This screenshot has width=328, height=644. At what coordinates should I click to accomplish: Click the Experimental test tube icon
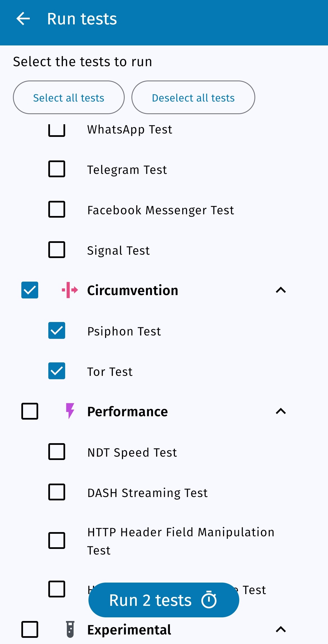[70, 629]
